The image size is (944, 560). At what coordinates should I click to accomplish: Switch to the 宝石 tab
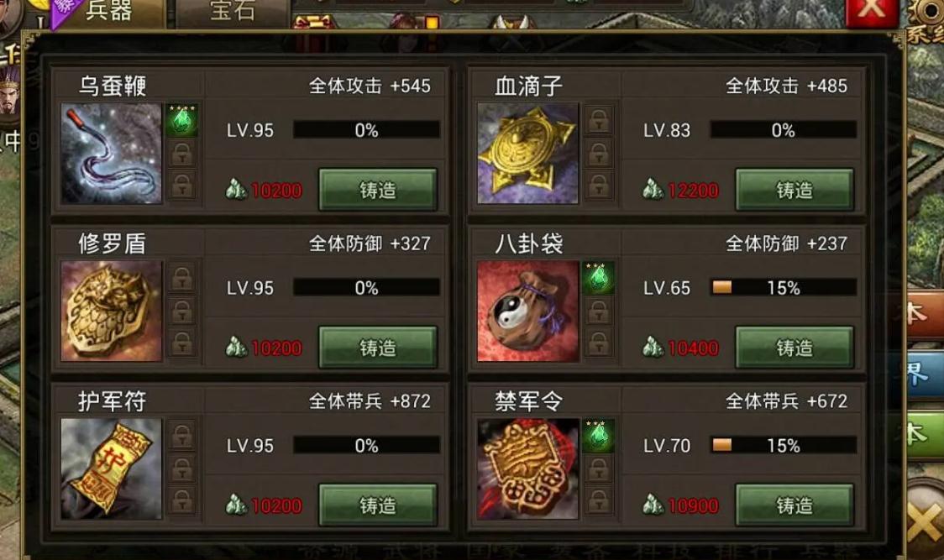click(233, 12)
